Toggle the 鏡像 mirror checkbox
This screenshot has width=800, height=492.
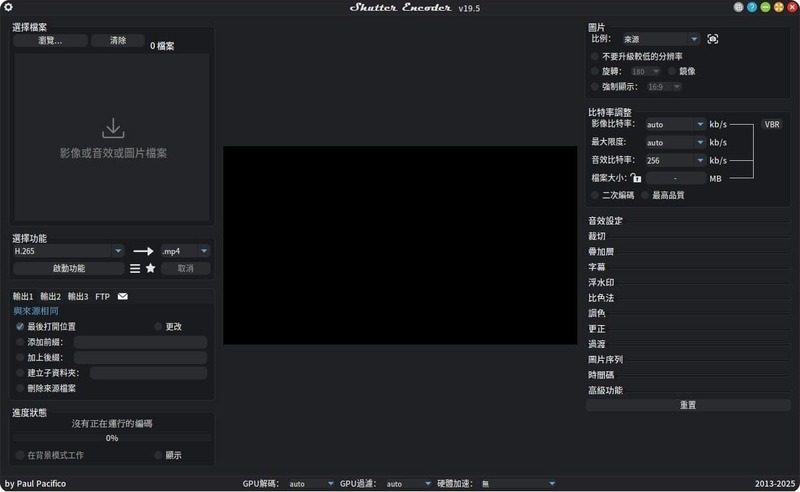(672, 71)
